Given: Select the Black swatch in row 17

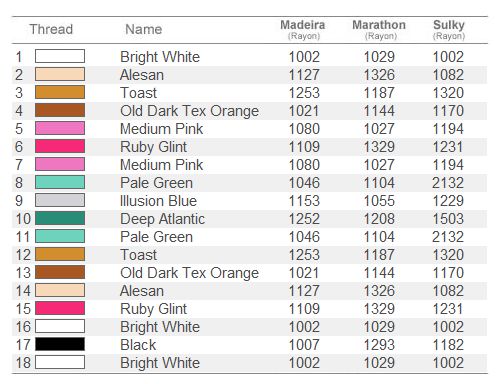Looking at the screenshot, I should click(60, 344).
